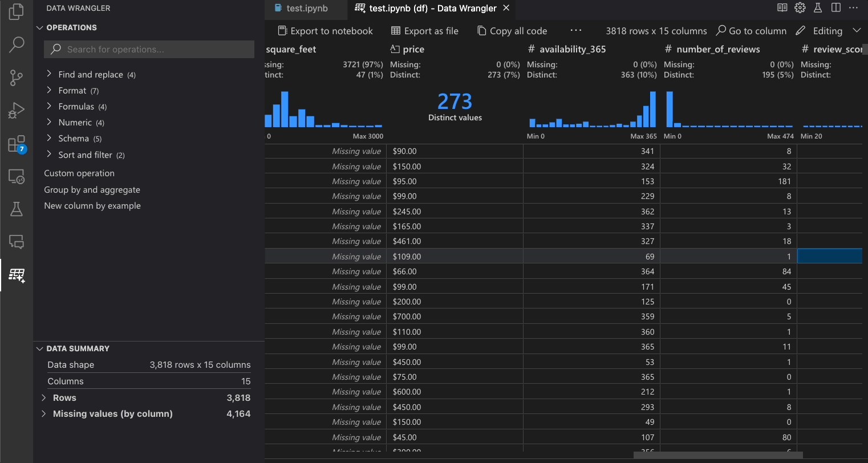Open the Explorer view at the top of the sidebar

tap(17, 11)
